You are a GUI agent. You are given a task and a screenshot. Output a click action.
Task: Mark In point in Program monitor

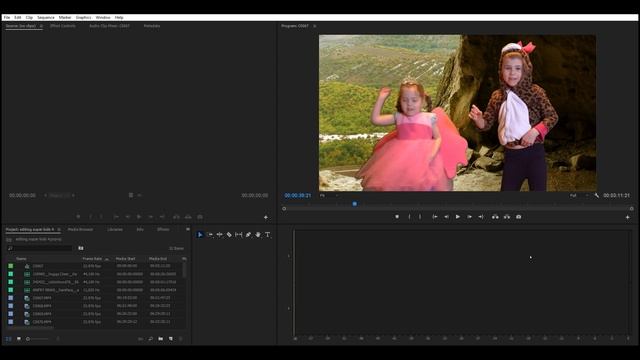point(409,217)
